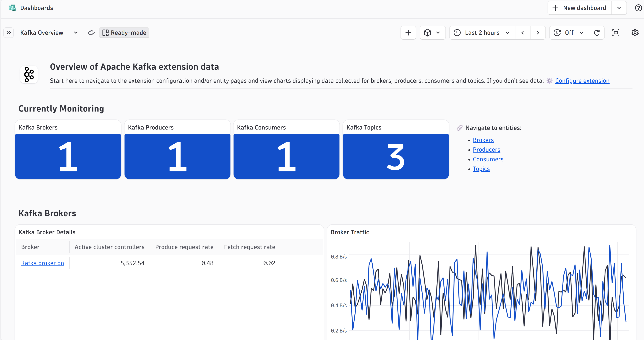Click the New dashboard button

tap(579, 8)
